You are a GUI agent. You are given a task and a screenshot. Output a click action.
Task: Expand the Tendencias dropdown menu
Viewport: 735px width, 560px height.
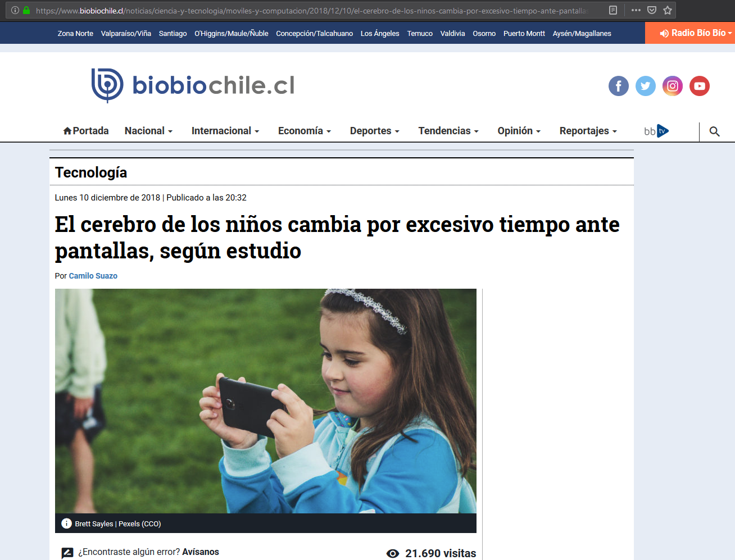448,131
